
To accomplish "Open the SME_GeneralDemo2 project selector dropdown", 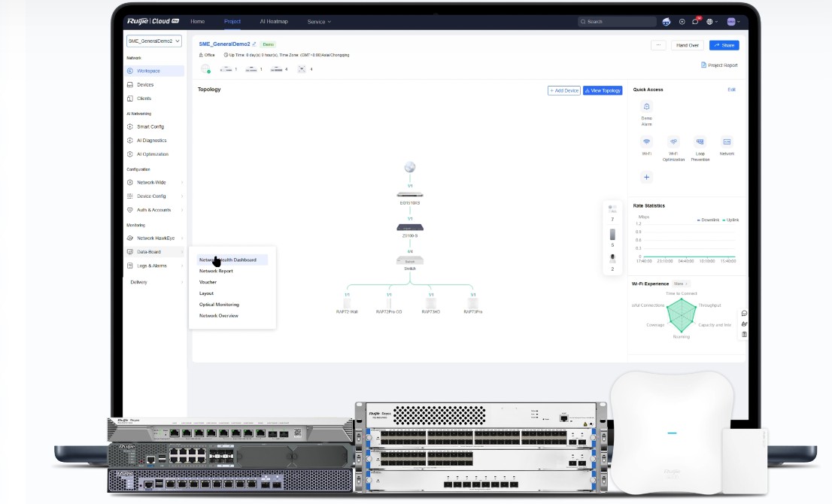I will 154,41.
